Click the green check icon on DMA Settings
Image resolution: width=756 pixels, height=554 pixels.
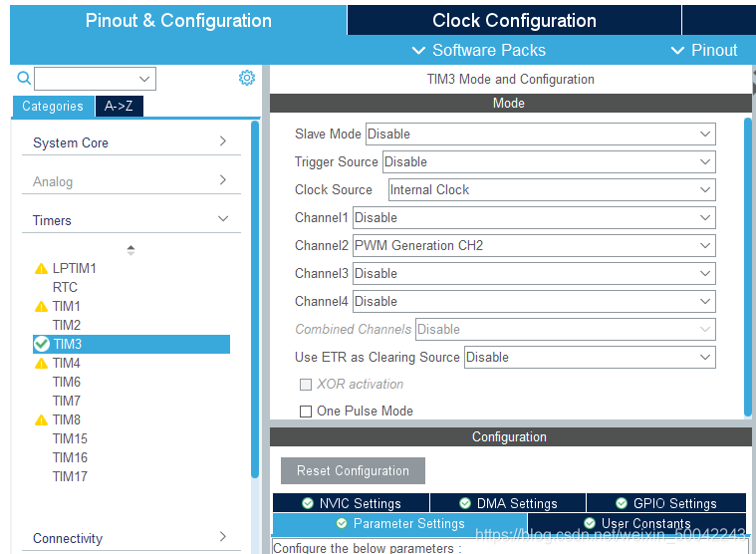465,503
